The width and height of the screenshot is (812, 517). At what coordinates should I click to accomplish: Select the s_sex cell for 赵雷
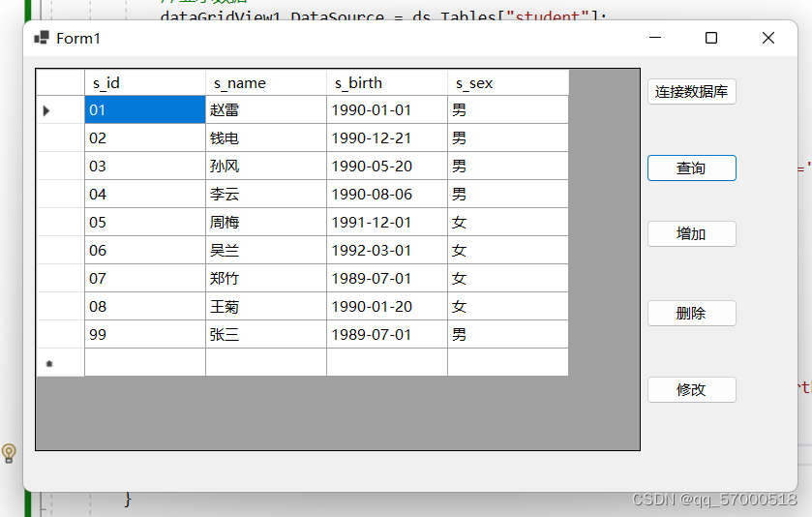pos(508,109)
